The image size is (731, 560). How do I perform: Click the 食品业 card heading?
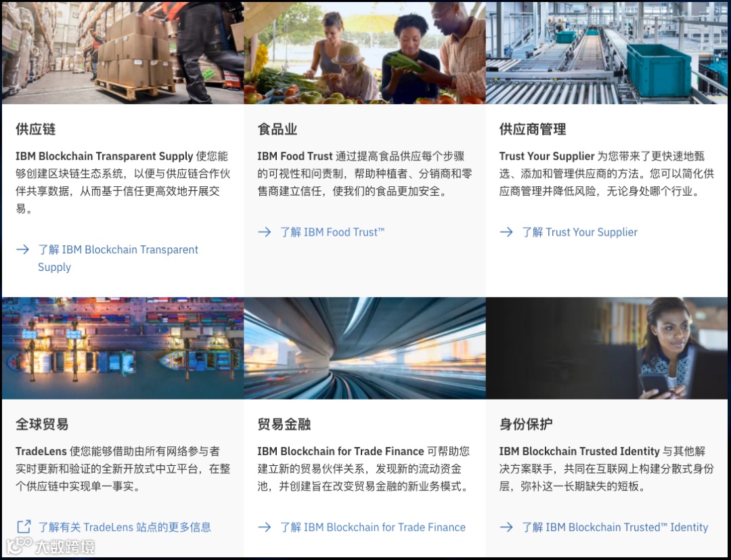278,129
